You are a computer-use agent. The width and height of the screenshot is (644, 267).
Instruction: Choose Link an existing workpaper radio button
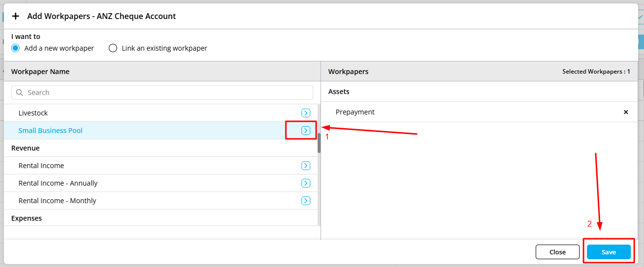coord(113,48)
